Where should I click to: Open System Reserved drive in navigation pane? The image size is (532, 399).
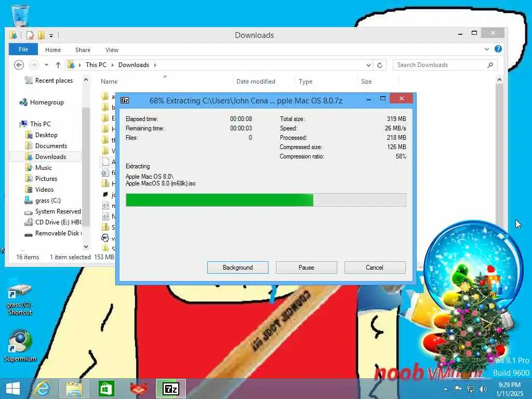tap(53, 211)
